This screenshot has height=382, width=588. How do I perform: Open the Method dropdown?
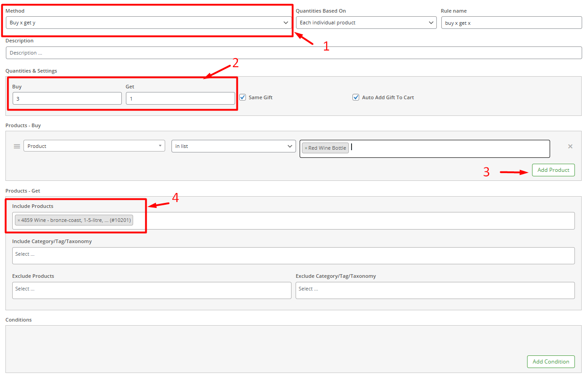pyautogui.click(x=148, y=23)
